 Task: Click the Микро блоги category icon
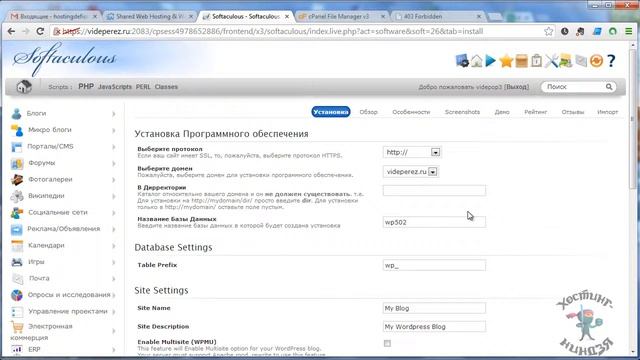17,130
